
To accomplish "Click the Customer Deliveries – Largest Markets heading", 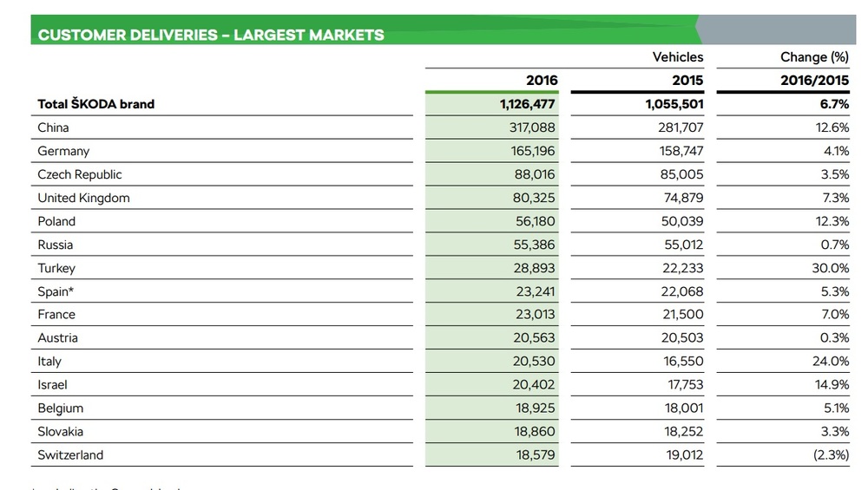I will point(211,35).
